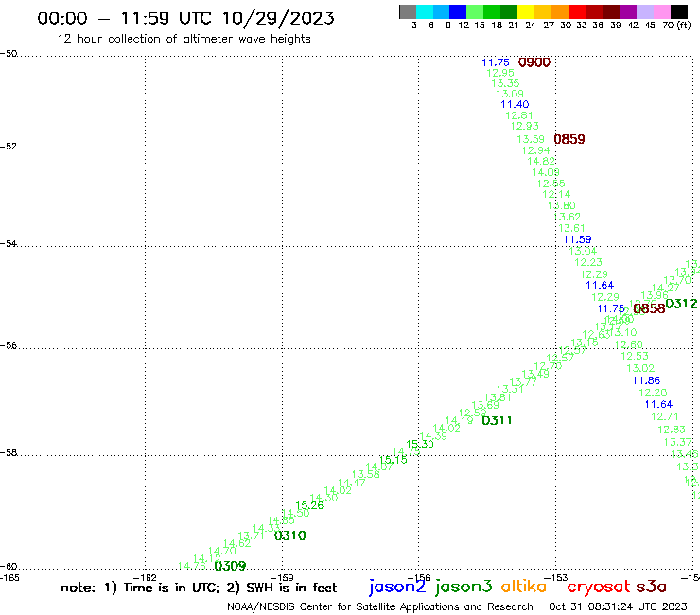Click the blue 11.40 wave height value

tap(515, 104)
